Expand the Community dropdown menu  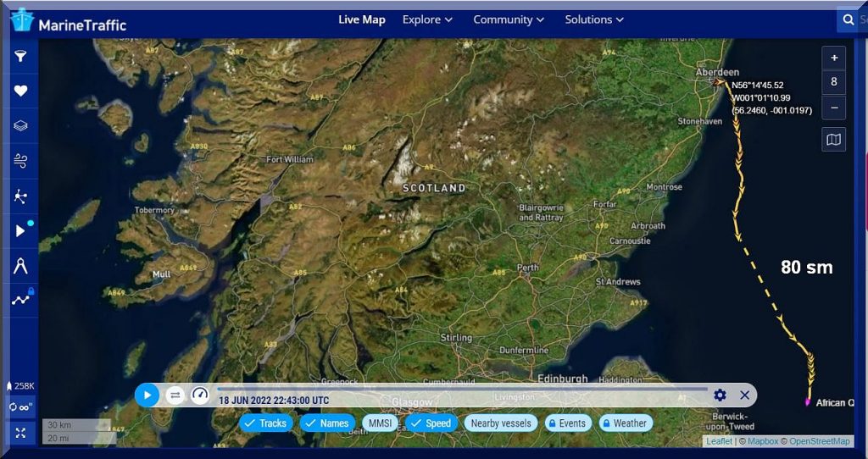coord(509,19)
